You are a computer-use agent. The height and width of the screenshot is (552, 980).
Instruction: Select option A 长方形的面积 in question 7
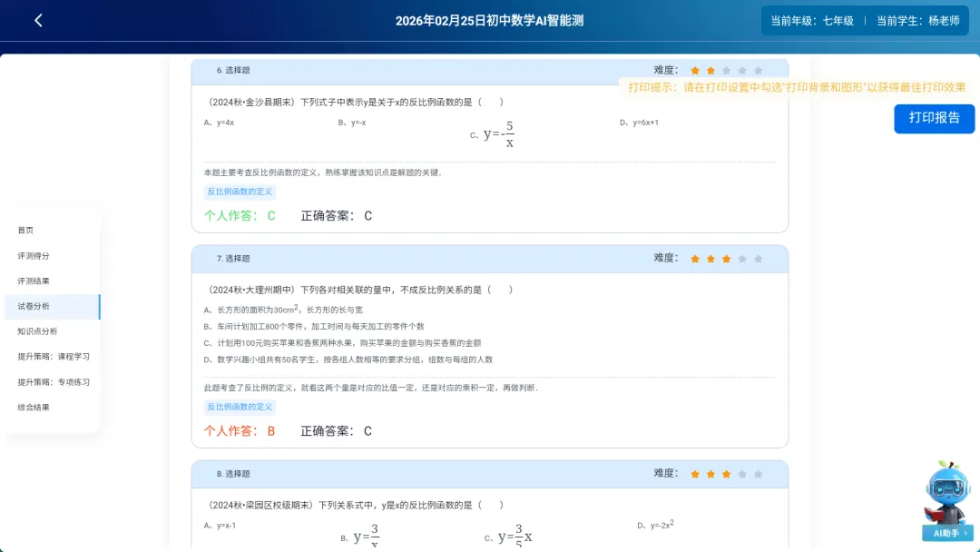click(x=283, y=310)
